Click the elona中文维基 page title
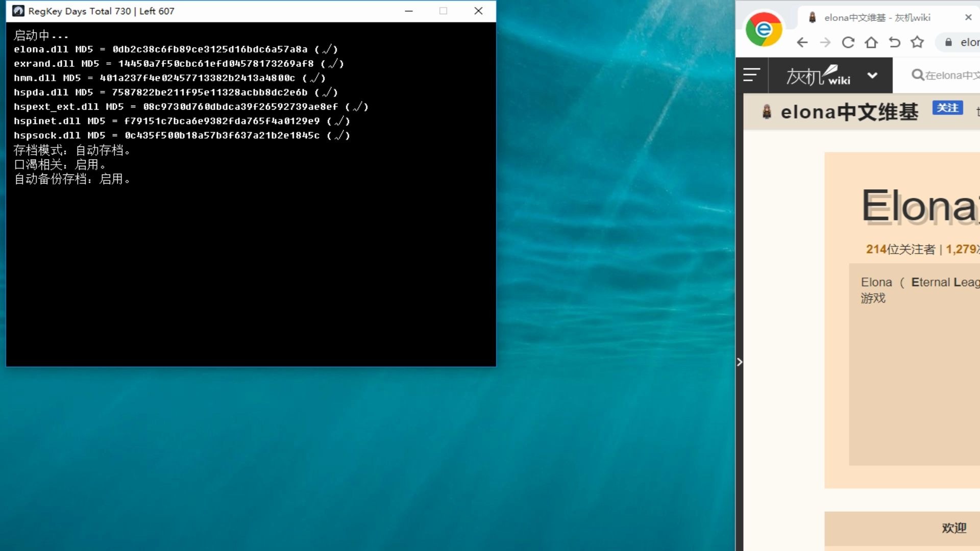The image size is (980, 551). click(849, 112)
